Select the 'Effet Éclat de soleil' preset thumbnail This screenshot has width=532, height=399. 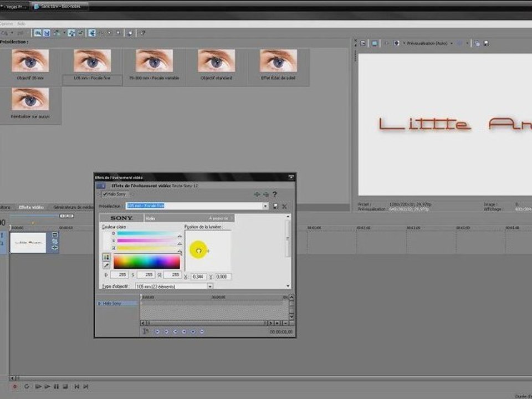tap(278, 61)
